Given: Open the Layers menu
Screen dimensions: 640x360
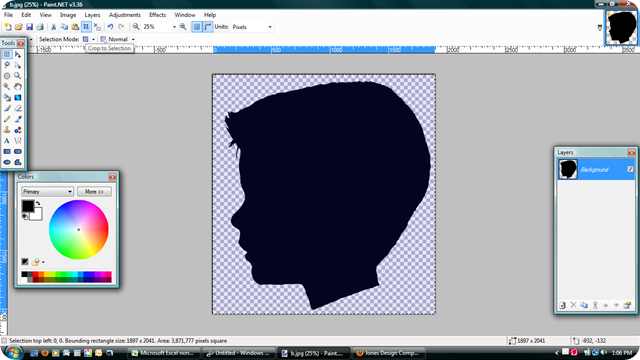Looking at the screenshot, I should tap(92, 15).
